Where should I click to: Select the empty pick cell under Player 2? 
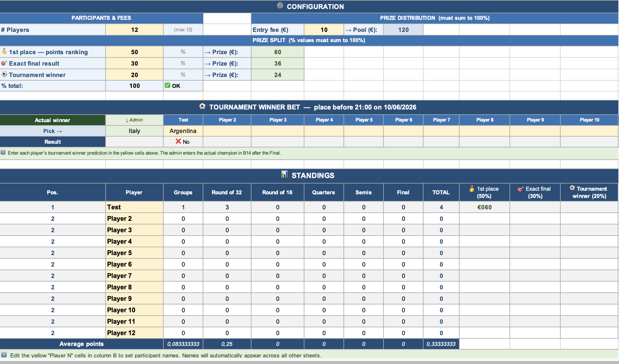[x=227, y=131]
